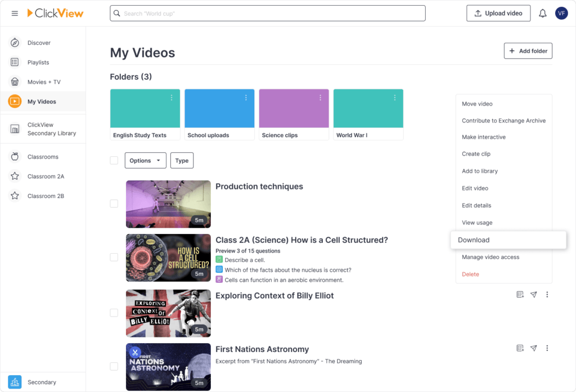Tick the checkbox for Production techniques

(114, 204)
